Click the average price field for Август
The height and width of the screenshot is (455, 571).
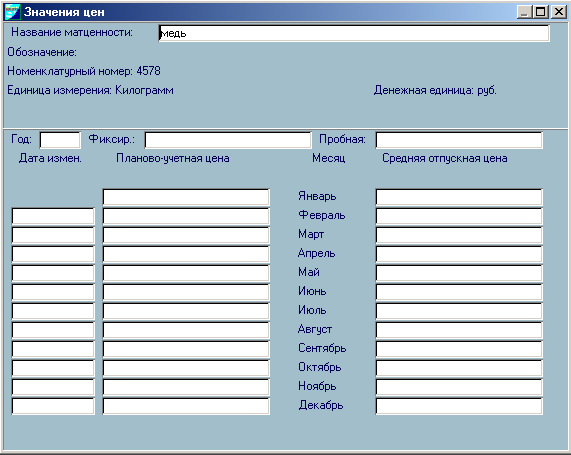459,330
